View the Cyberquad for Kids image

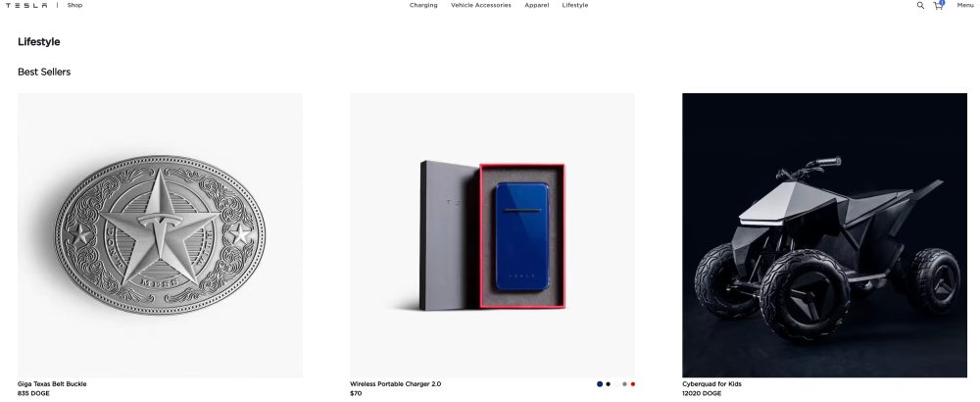click(824, 235)
